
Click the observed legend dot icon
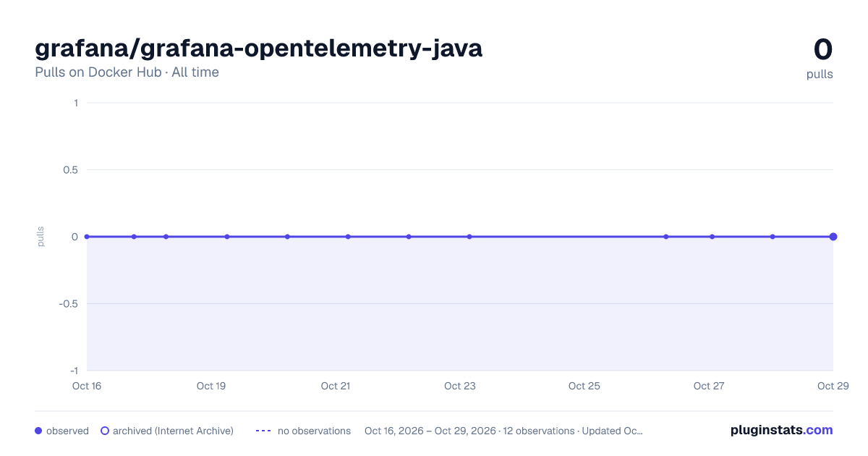click(38, 431)
